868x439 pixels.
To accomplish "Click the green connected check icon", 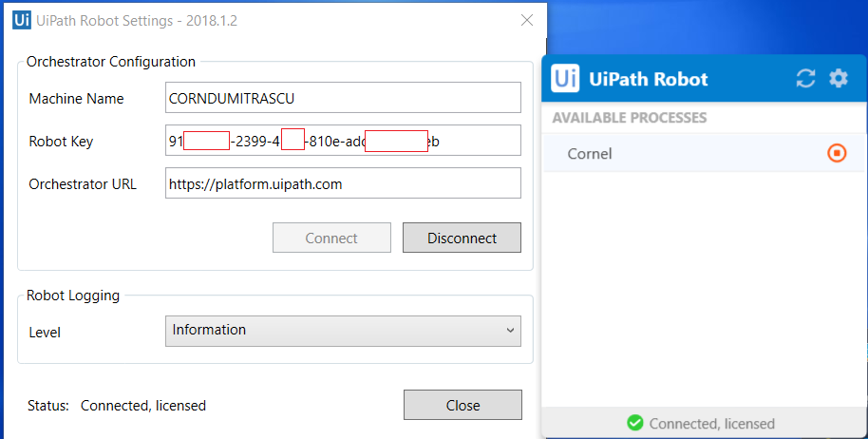I will [x=635, y=423].
